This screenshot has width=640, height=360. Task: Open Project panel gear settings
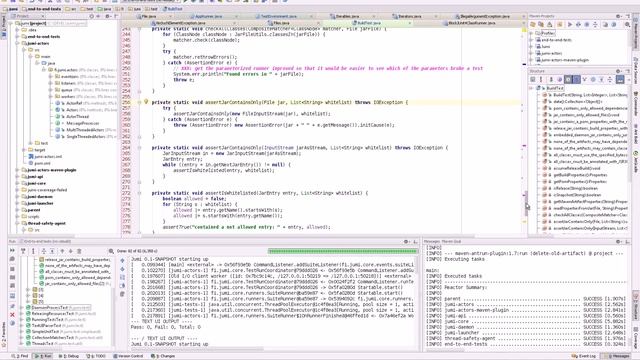tap(107, 16)
